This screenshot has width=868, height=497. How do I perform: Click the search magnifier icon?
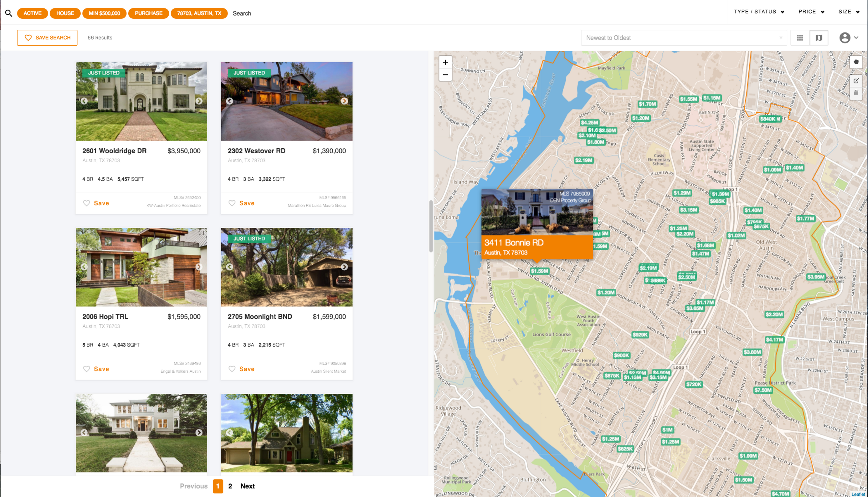point(9,13)
